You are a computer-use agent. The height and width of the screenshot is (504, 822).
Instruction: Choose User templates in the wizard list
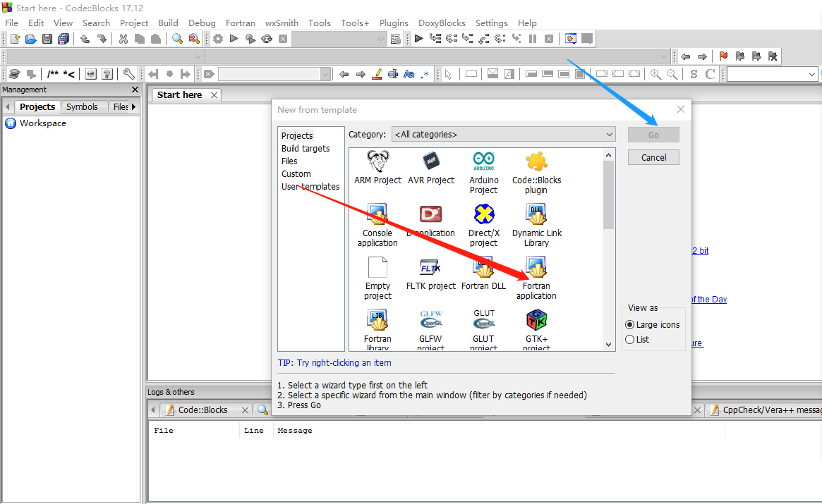[311, 186]
